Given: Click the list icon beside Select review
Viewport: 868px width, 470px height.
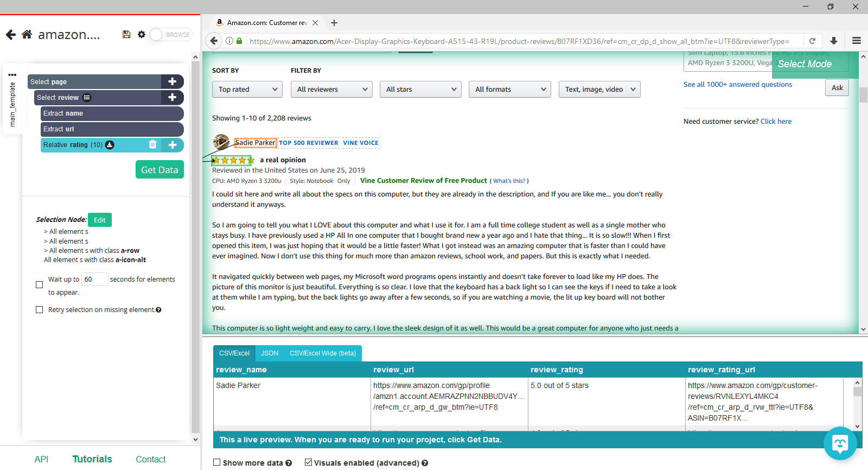Looking at the screenshot, I should [x=87, y=98].
